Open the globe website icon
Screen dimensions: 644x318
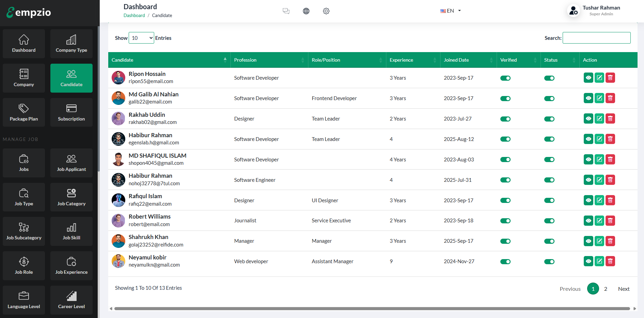coord(306,11)
